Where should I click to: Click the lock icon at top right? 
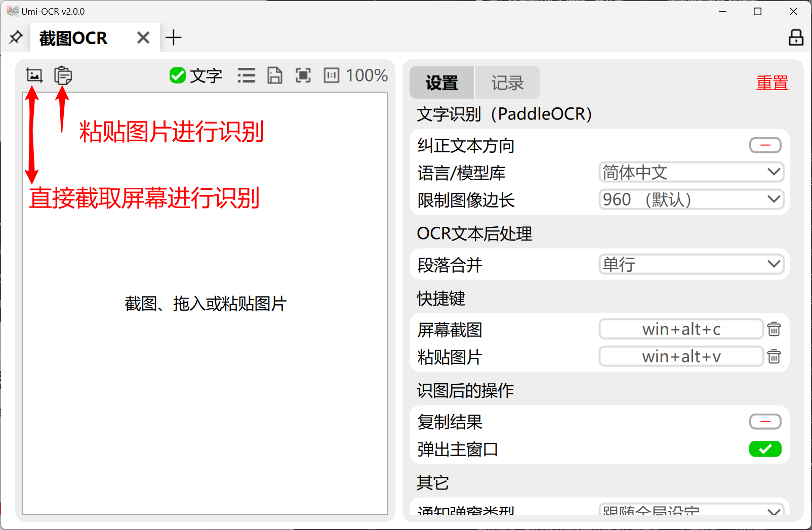(796, 37)
